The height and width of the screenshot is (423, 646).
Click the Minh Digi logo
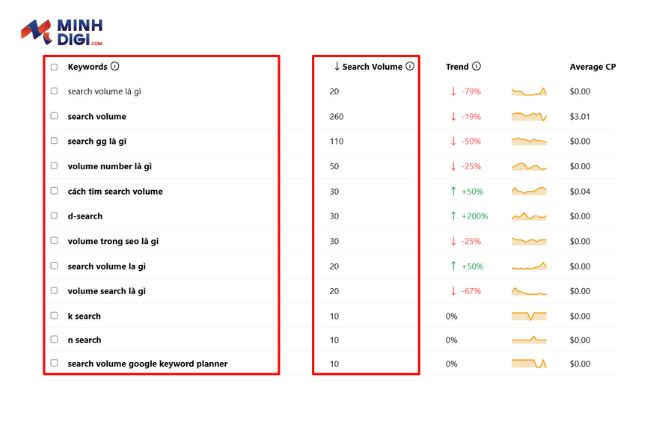point(62,32)
